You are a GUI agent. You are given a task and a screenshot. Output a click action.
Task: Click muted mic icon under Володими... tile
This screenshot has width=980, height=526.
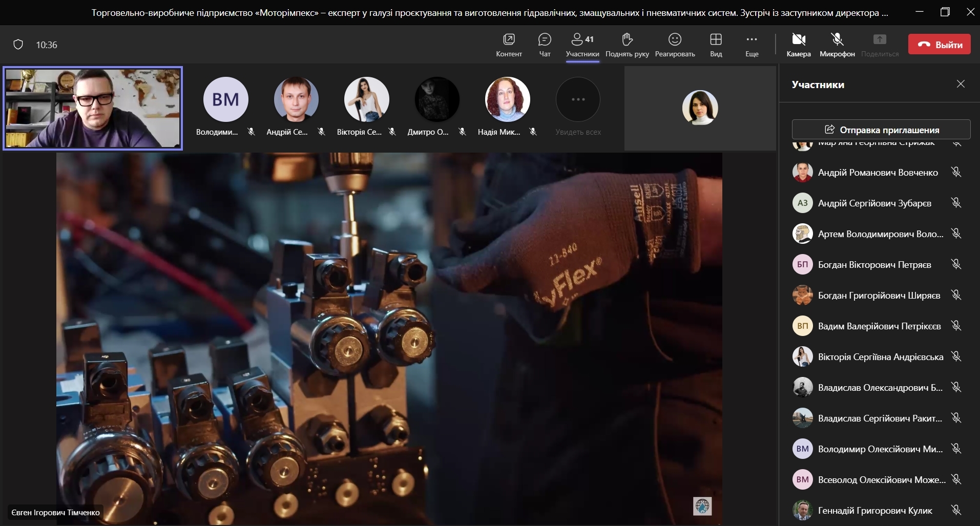(x=251, y=132)
